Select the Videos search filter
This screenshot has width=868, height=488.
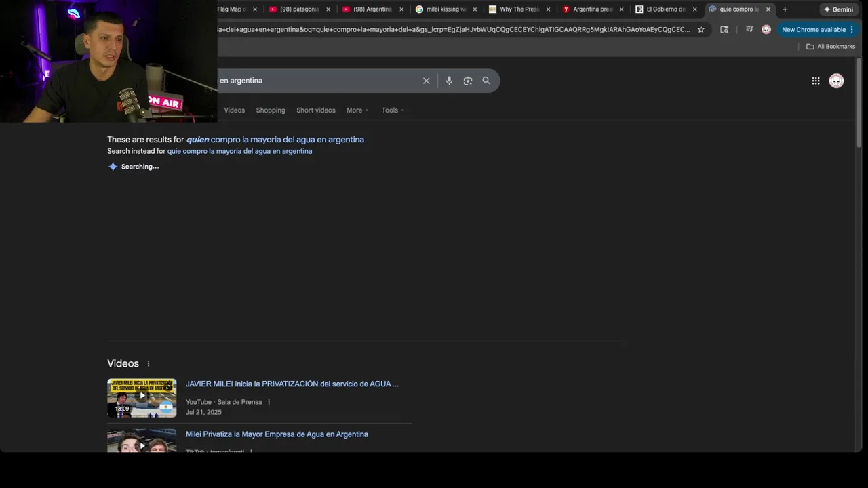point(235,110)
